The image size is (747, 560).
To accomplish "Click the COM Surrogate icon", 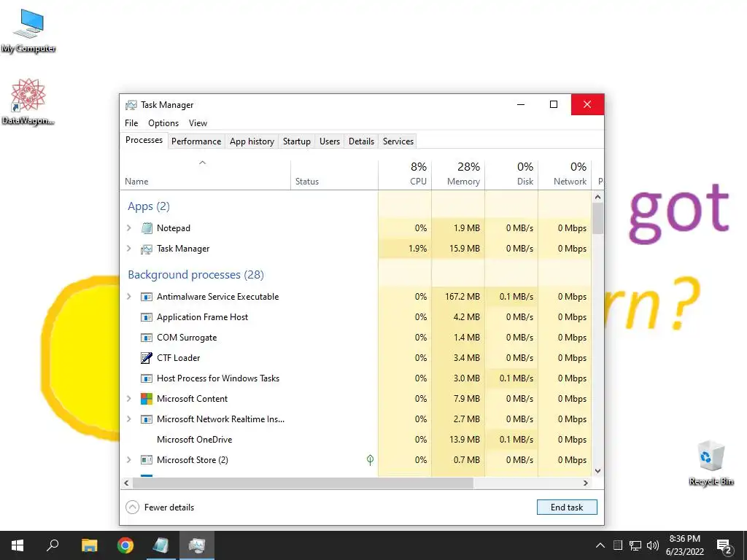I will coord(147,338).
